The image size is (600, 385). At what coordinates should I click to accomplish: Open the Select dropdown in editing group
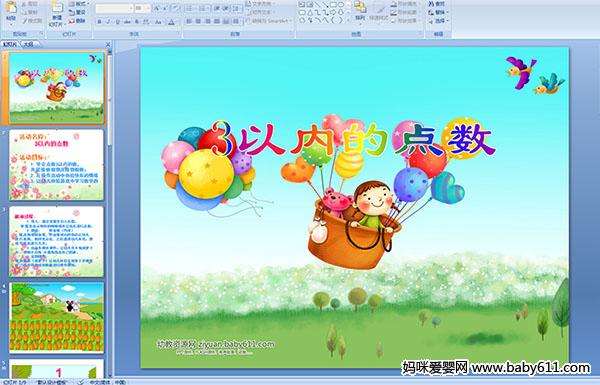click(438, 21)
